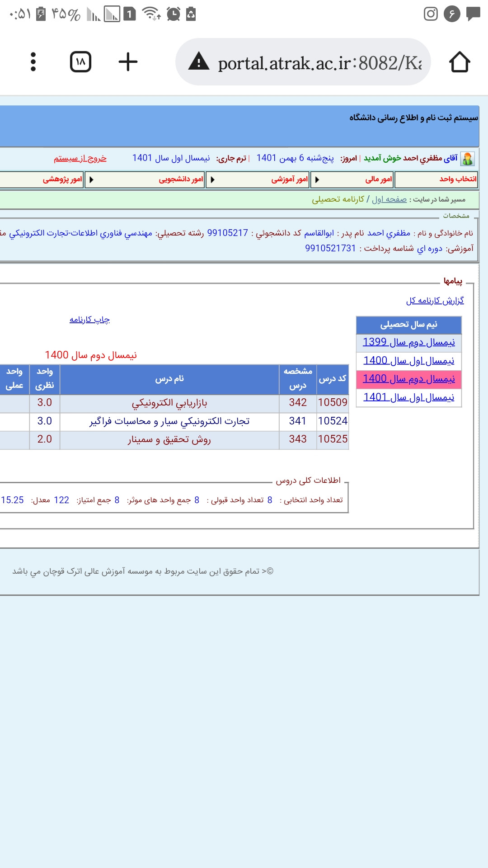Tap the browser home icon
The height and width of the screenshot is (868, 488).
[x=460, y=62]
